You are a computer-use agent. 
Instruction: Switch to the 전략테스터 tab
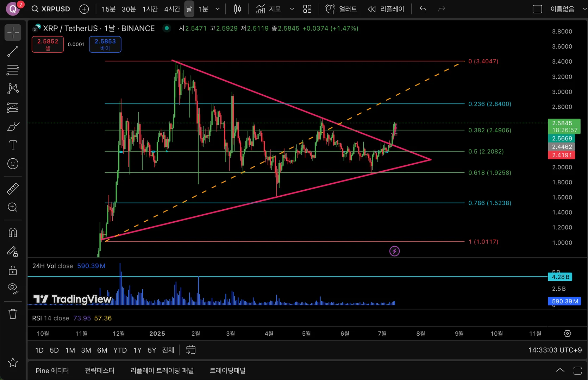click(x=100, y=370)
